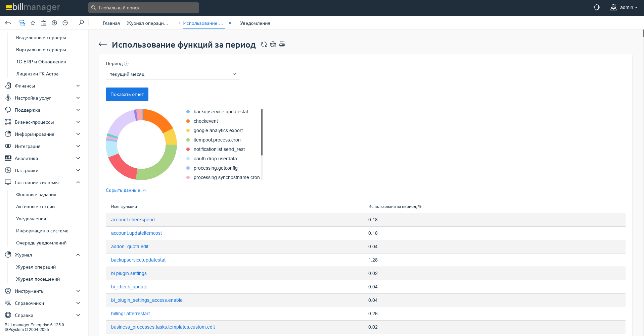Click the refresh icon beside the page title
The width and height of the screenshot is (644, 336).
[264, 44]
